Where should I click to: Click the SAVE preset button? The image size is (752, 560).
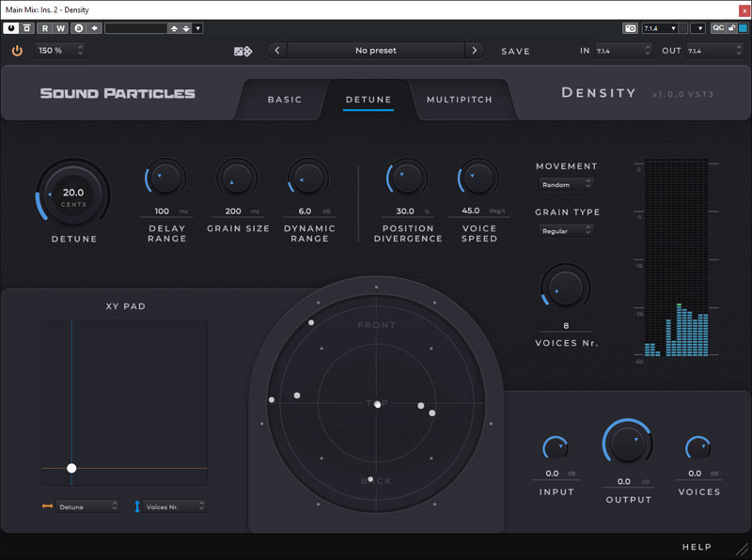click(x=515, y=51)
